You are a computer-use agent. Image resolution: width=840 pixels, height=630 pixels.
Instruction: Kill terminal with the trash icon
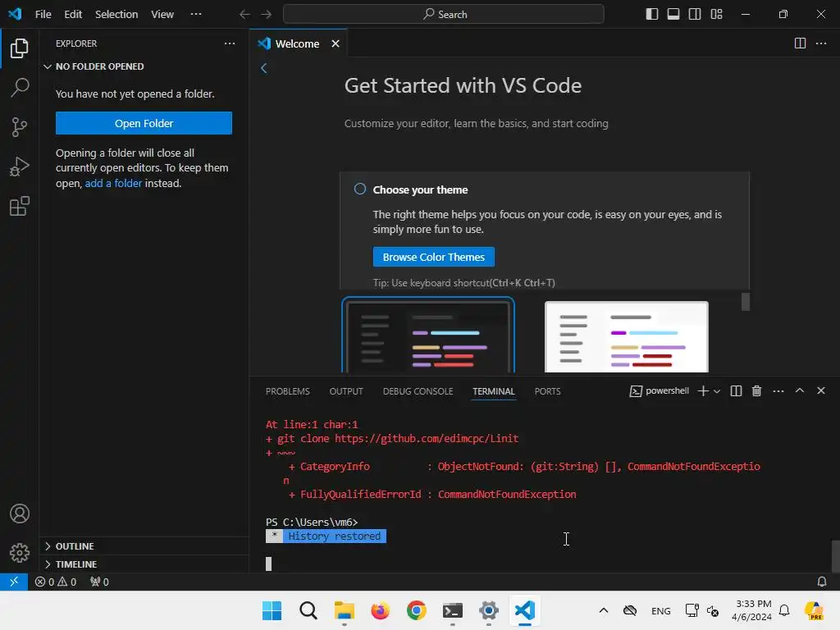(757, 391)
